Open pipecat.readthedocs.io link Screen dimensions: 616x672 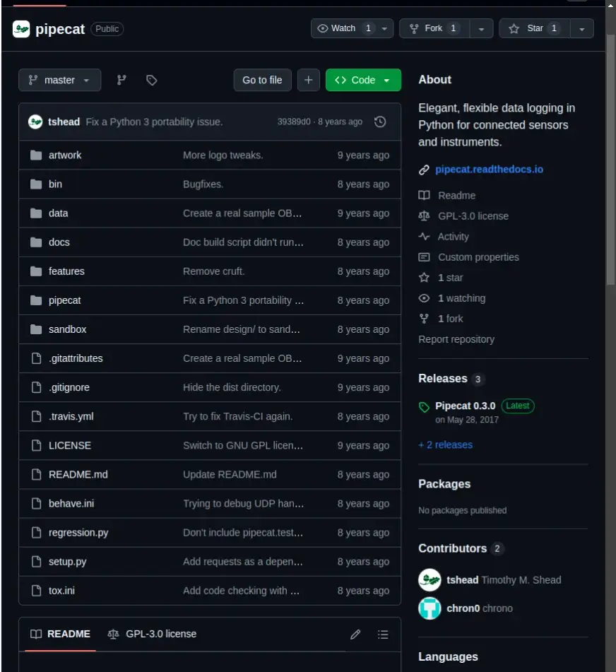pyautogui.click(x=490, y=170)
